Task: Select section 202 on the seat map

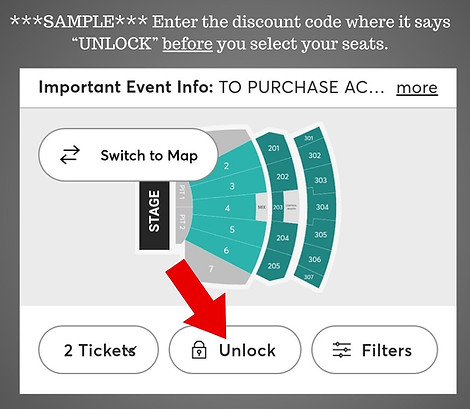Action: point(282,176)
